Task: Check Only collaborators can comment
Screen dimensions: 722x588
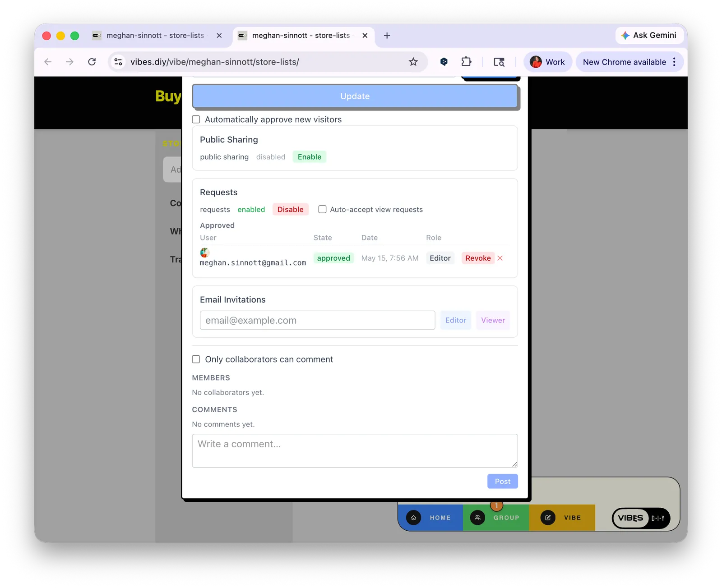Action: pyautogui.click(x=196, y=359)
